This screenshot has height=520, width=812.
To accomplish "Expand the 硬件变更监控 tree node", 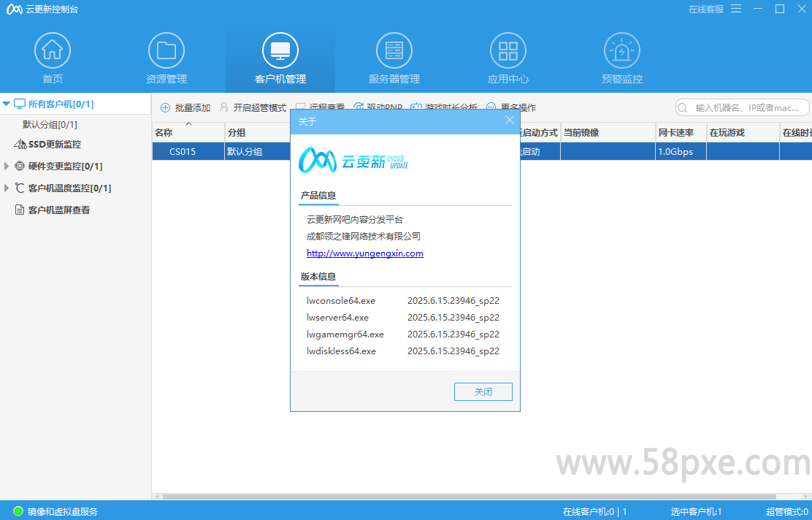I will tap(7, 166).
